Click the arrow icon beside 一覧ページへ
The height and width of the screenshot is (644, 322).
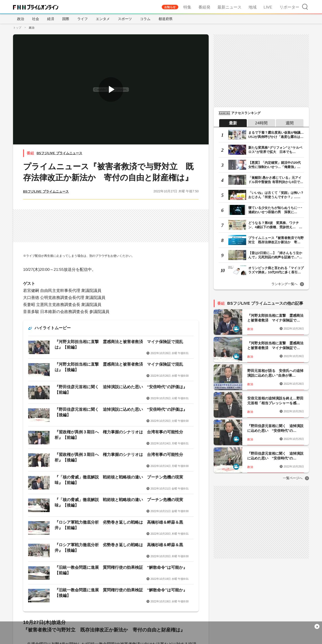point(307,478)
